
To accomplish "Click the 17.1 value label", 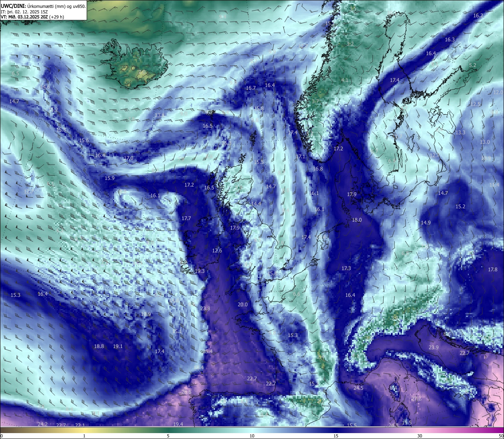I will point(300,157).
